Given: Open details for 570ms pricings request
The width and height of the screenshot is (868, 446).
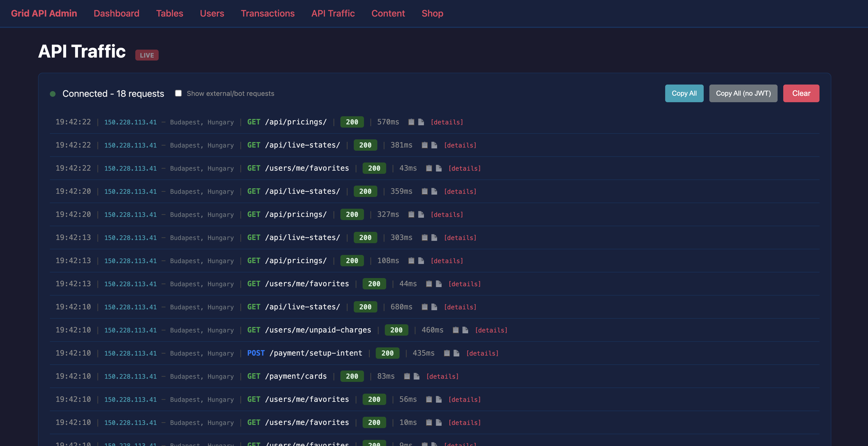Looking at the screenshot, I should point(447,122).
